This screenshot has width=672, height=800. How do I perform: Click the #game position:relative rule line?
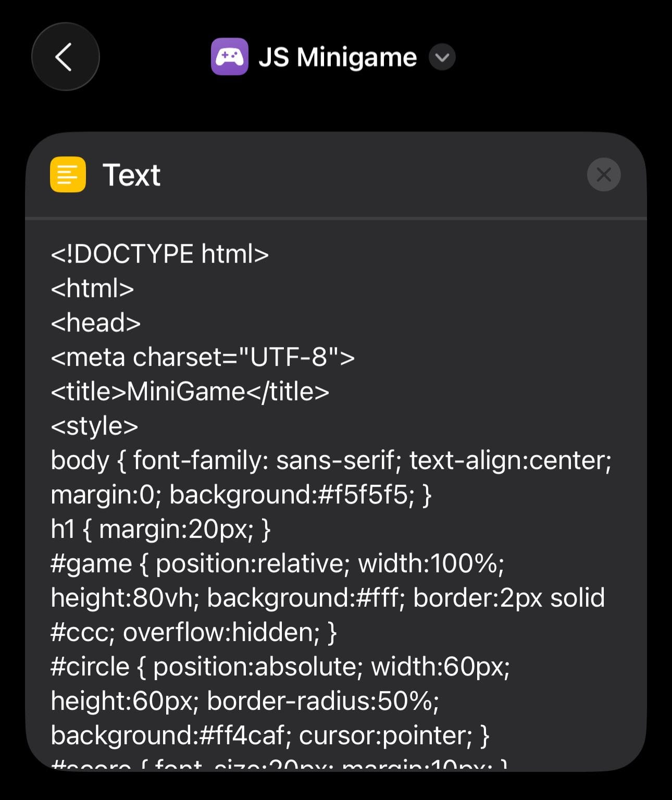tap(277, 564)
